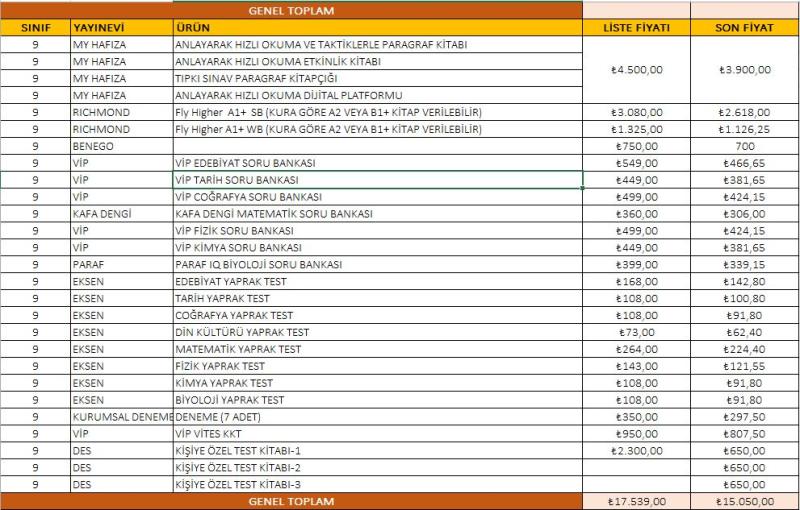This screenshot has height=510, width=800.
Task: Select VİP COĞRAFYA SORU BANKASI cell
Action: point(378,197)
